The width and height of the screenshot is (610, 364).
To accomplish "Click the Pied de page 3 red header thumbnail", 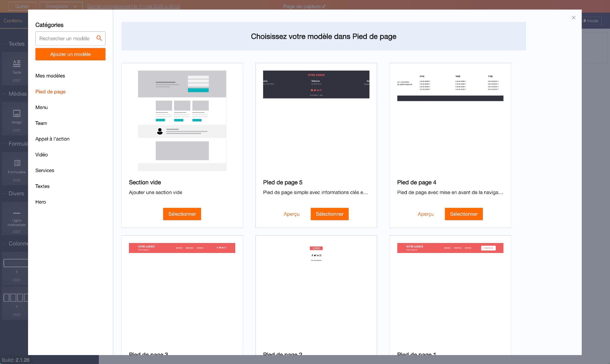I will pos(182,248).
